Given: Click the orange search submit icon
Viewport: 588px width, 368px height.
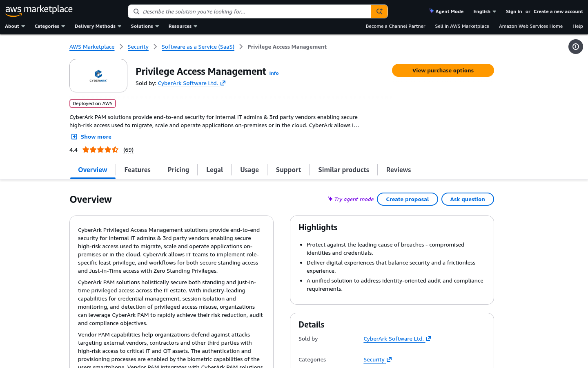Looking at the screenshot, I should click(379, 11).
